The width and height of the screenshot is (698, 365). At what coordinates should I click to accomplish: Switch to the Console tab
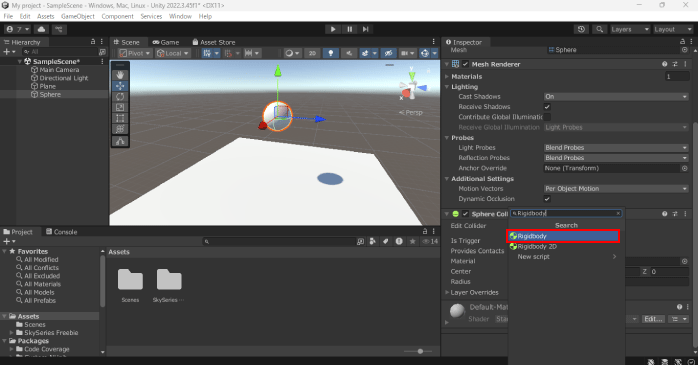[x=61, y=232]
